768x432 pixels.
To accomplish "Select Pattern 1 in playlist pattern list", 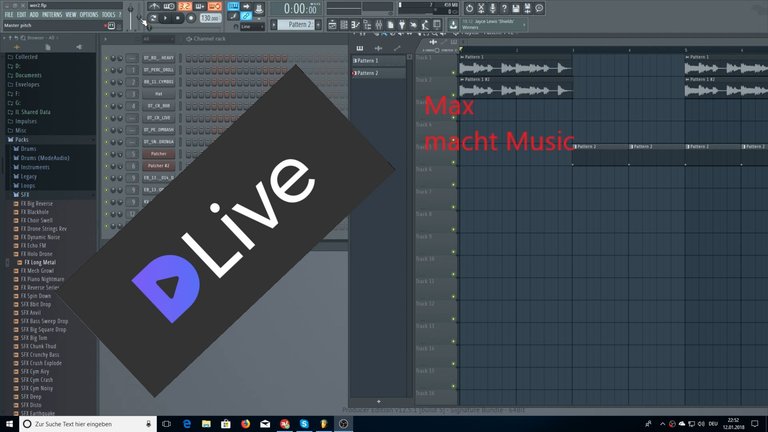I will [379, 61].
